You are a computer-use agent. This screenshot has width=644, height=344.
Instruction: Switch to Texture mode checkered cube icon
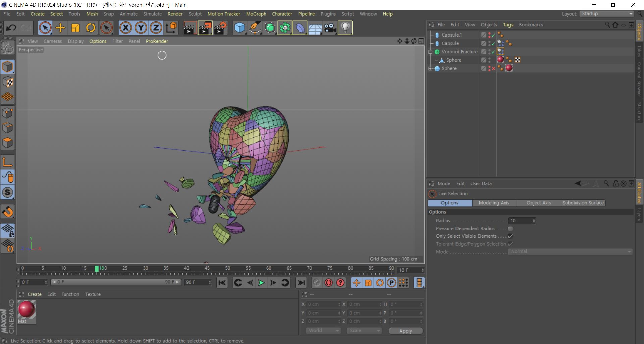point(7,82)
